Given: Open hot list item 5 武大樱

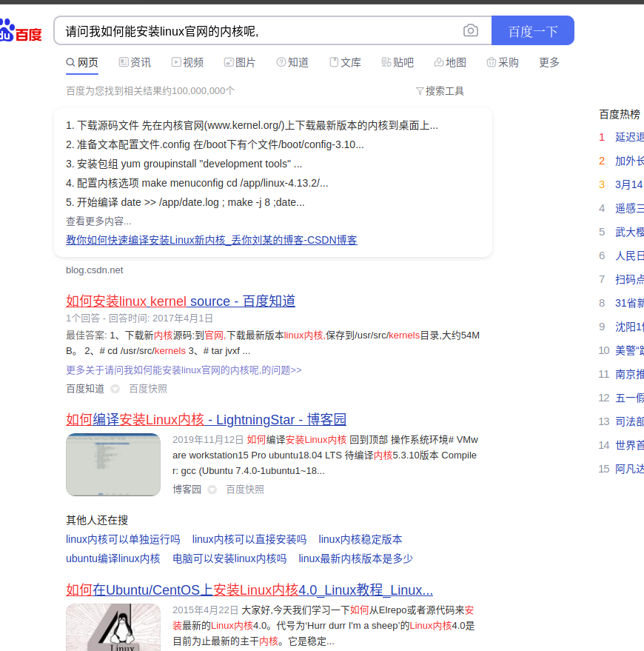Looking at the screenshot, I should (629, 232).
